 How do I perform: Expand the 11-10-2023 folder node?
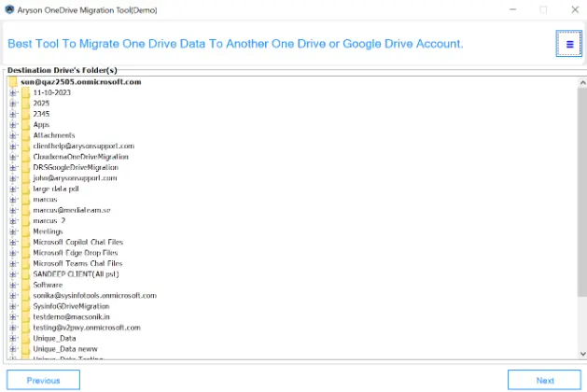13,92
